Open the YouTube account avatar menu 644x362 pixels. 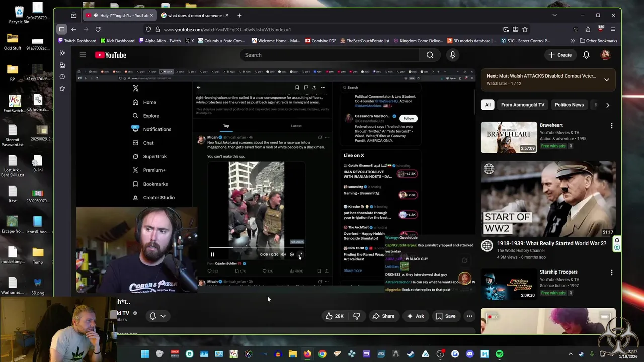[606, 55]
